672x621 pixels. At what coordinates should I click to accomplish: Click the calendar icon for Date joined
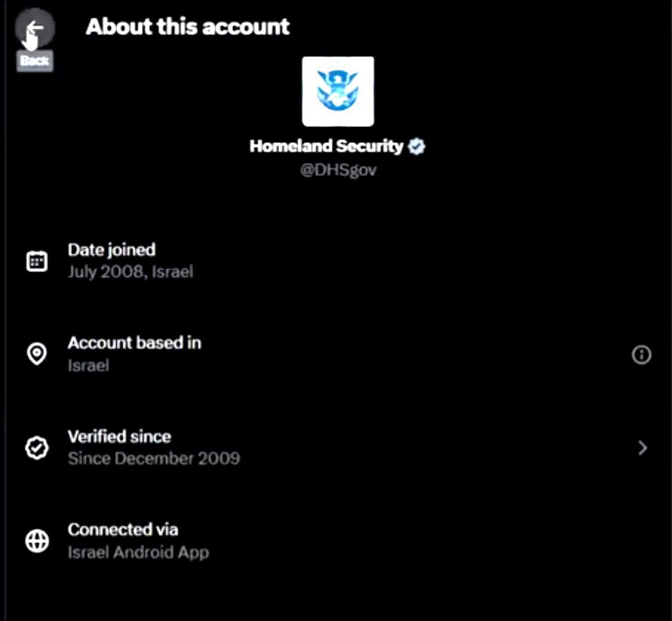click(x=37, y=261)
